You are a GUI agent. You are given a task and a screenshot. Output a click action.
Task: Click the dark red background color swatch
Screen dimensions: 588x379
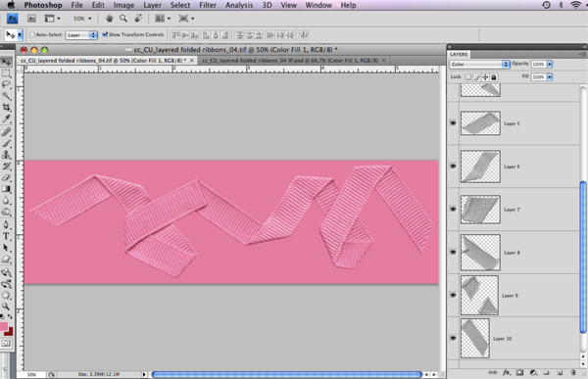(x=10, y=333)
